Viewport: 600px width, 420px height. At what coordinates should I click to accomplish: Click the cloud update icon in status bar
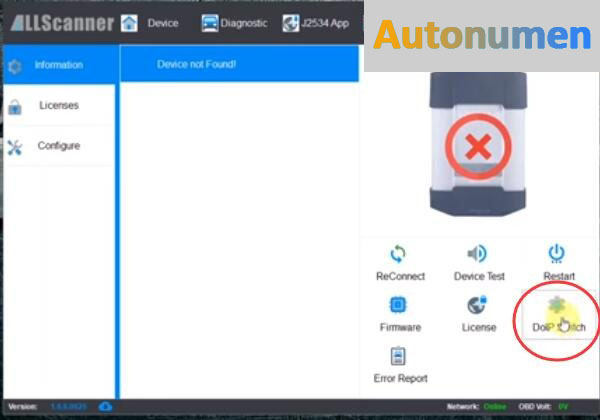[x=105, y=406]
